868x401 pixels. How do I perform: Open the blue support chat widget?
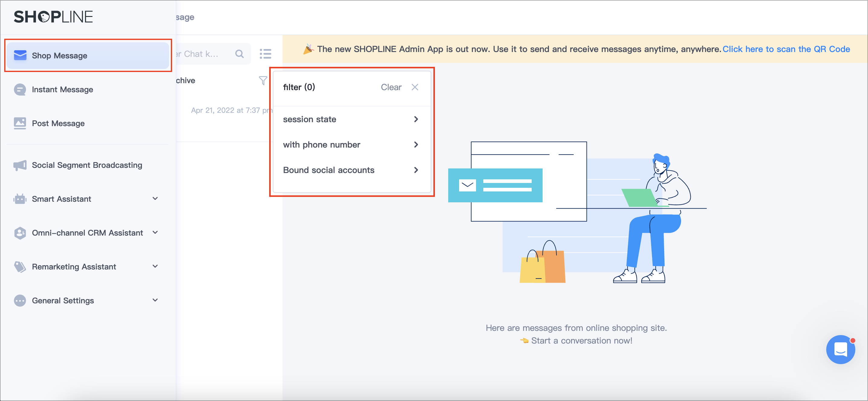[x=840, y=349]
